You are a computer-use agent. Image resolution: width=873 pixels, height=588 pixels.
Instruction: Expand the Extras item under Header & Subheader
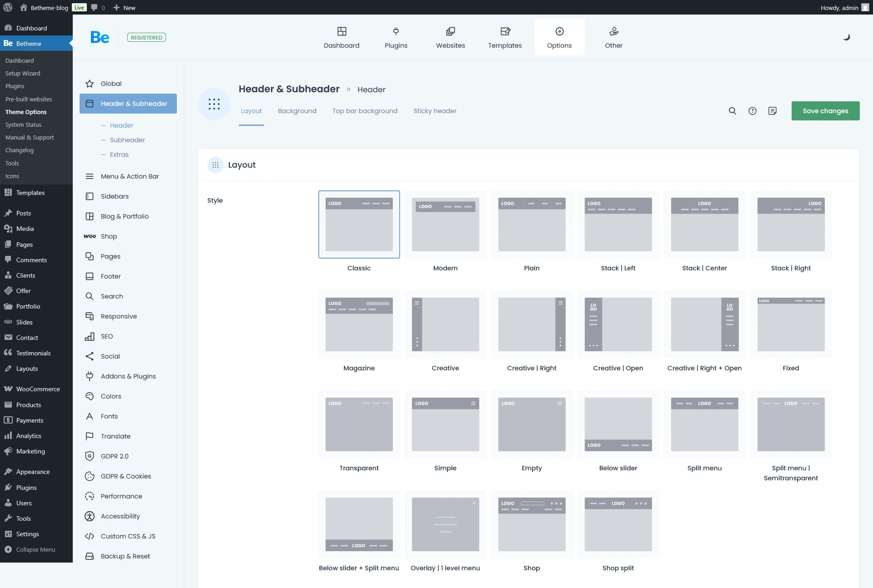tap(120, 154)
